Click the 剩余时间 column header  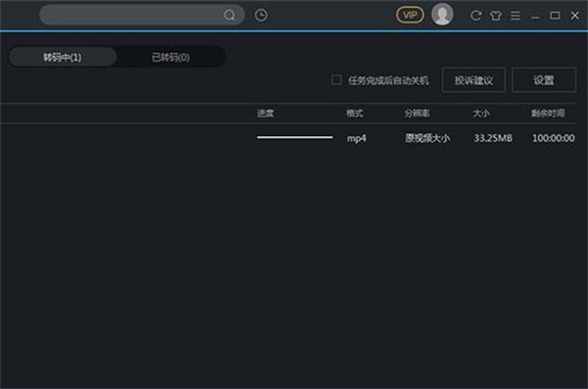coord(548,114)
